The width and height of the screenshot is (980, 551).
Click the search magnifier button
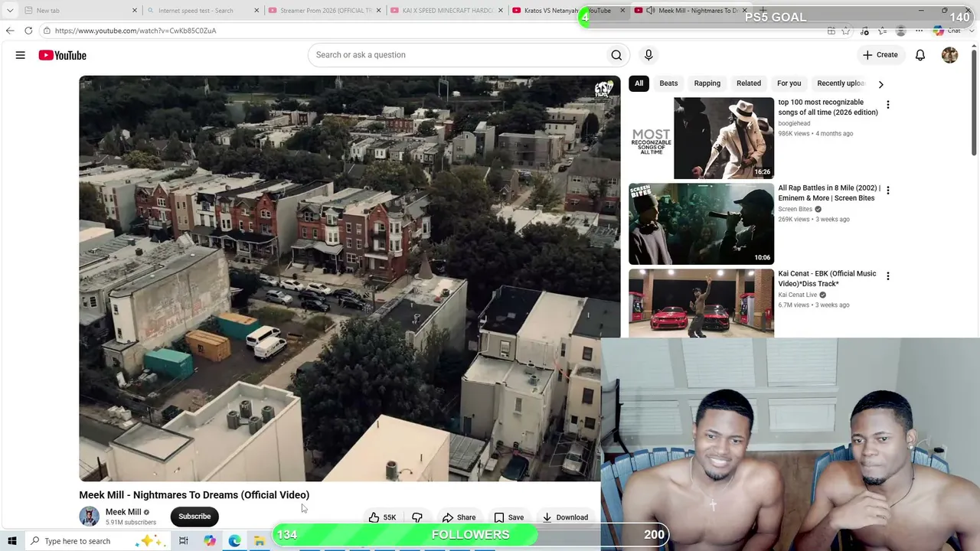coord(616,55)
